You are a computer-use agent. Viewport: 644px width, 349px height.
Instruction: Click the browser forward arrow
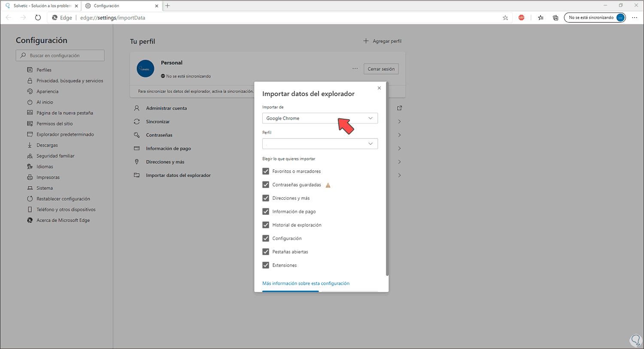click(23, 18)
